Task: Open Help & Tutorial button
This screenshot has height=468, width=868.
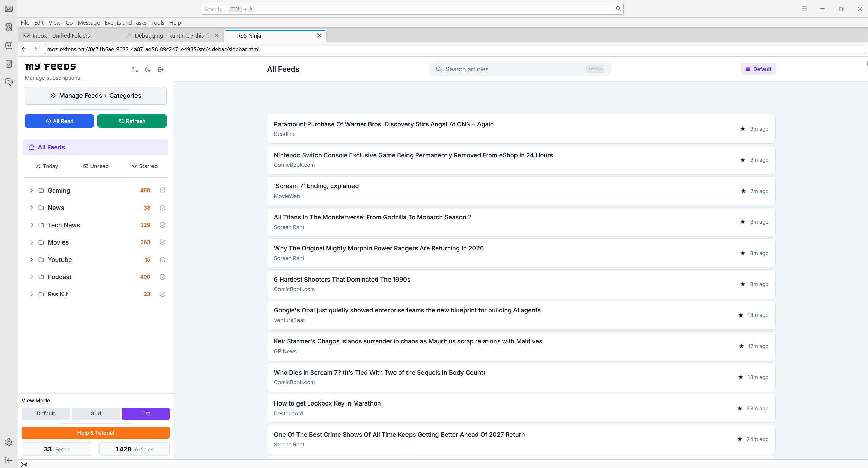Action: pos(95,433)
